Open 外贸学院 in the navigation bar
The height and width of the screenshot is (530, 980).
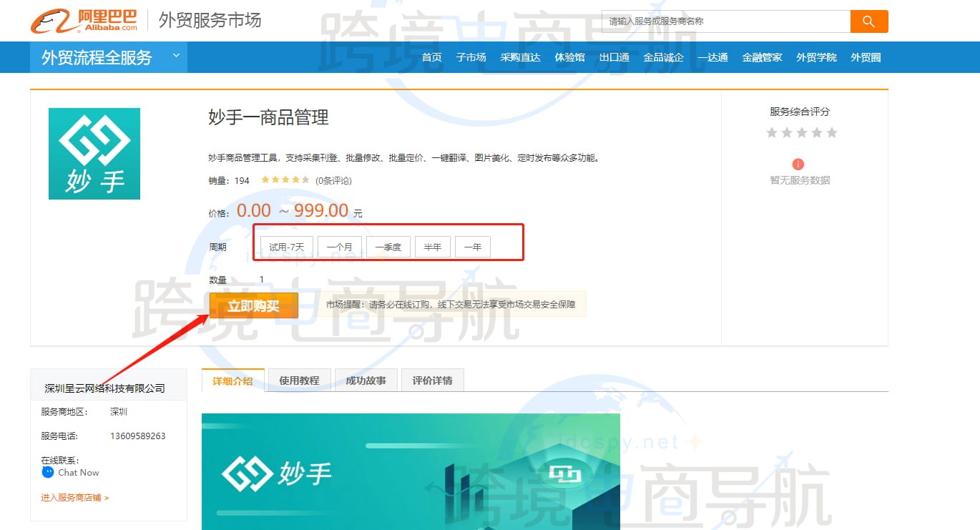816,57
